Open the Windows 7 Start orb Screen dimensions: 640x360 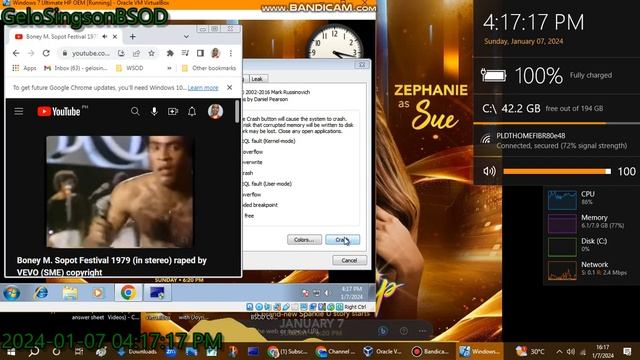(x=11, y=293)
